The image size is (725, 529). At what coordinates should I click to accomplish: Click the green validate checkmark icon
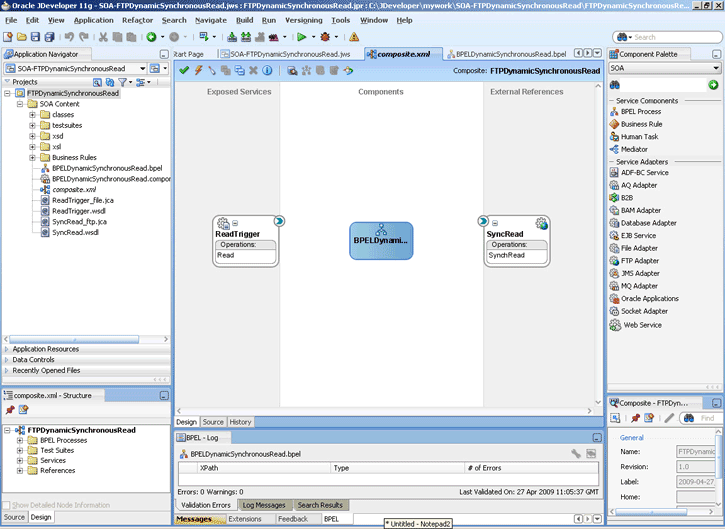coord(184,70)
